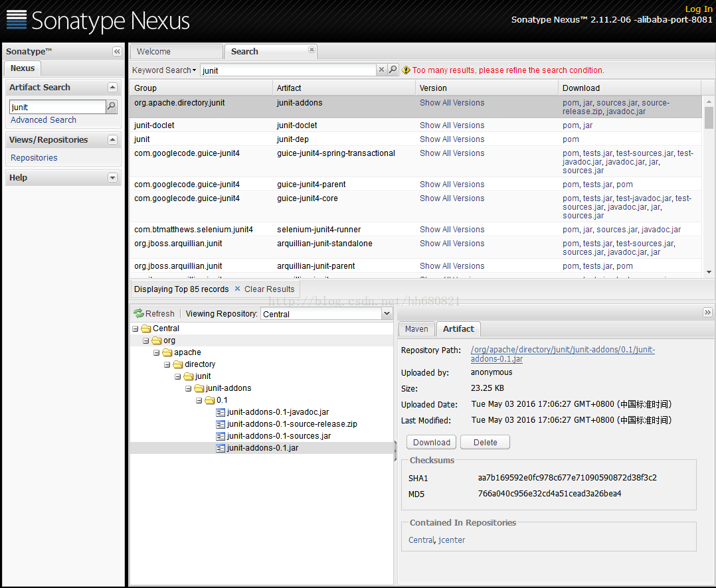Open the Keyword Search type dropdown
The width and height of the screenshot is (716, 588).
(x=164, y=70)
